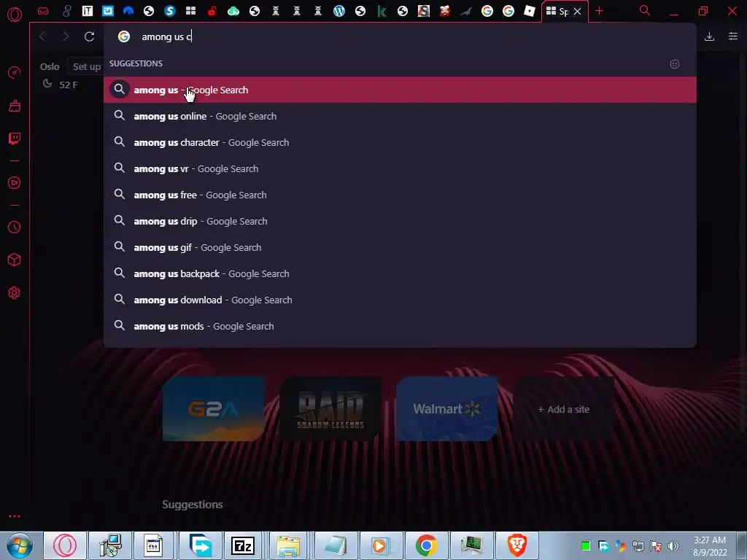The width and height of the screenshot is (747, 560).
Task: Switch to the red padlock icon tab
Action: [212, 11]
